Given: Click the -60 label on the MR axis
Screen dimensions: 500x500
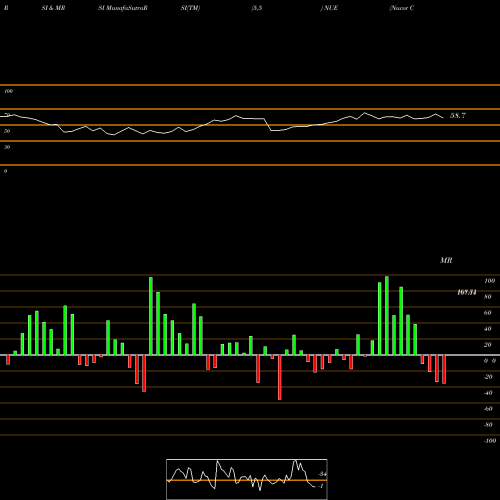Looking at the screenshot, I should (488, 409).
